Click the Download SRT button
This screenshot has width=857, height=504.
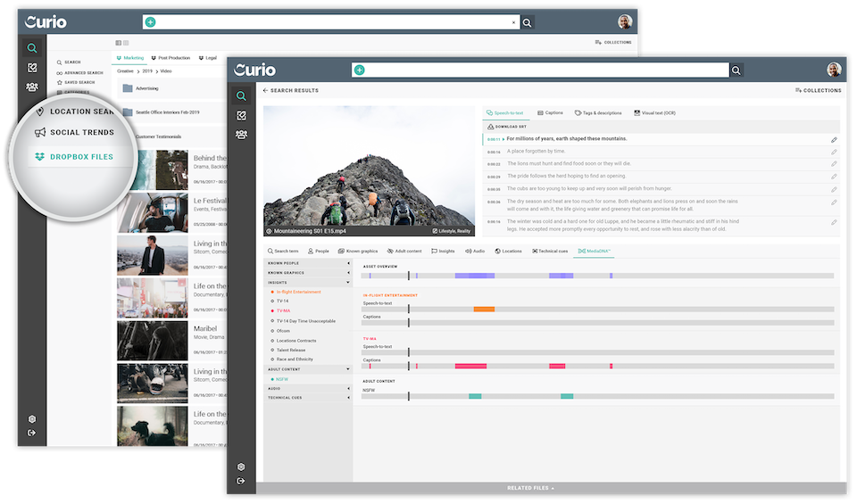pos(509,127)
